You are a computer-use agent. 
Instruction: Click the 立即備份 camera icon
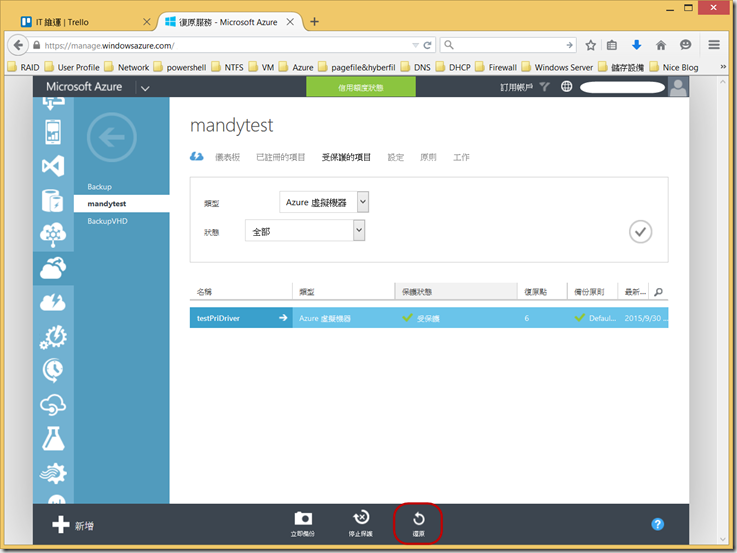click(303, 518)
